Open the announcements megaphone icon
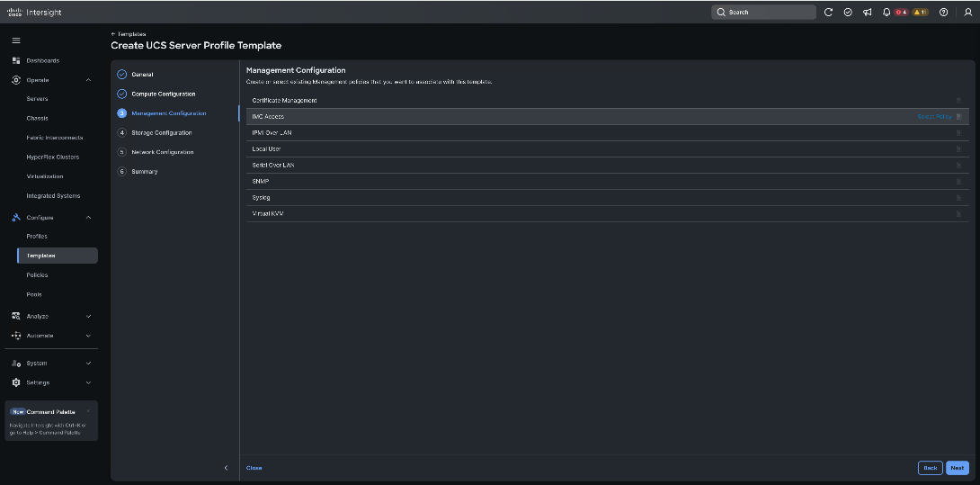980x485 pixels. (x=868, y=12)
